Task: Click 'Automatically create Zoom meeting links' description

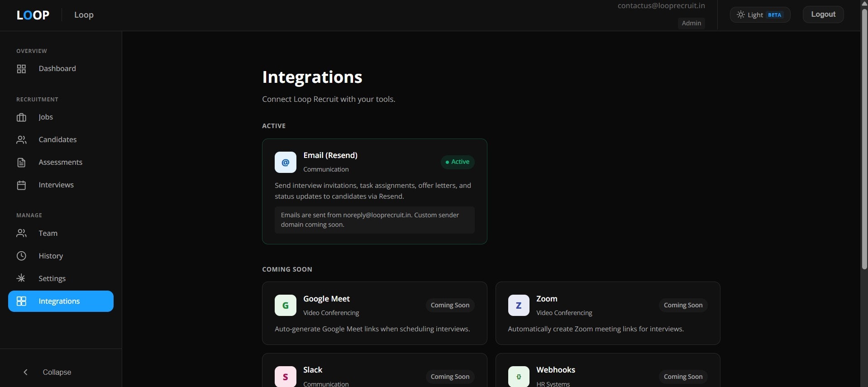Action: (x=596, y=329)
